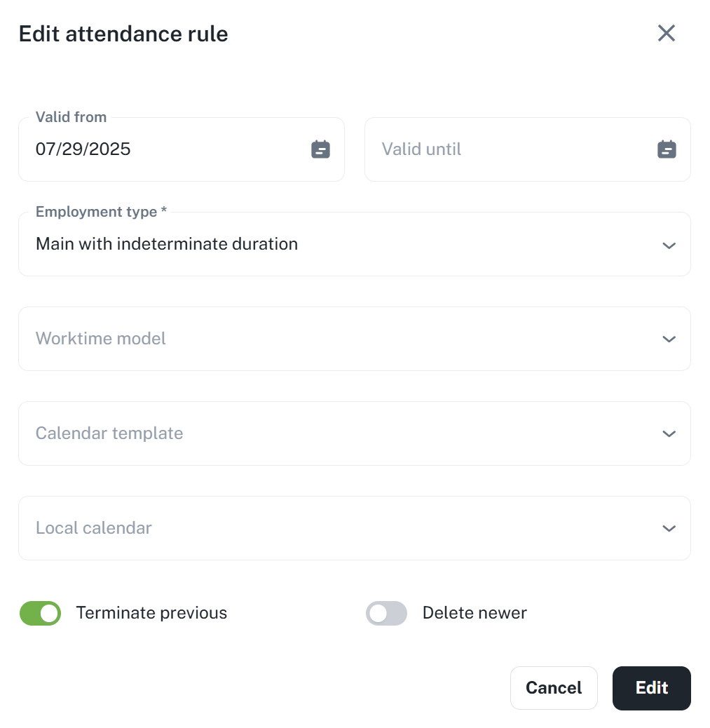Click the Worktime model chevron arrow
This screenshot has height=728, width=710.
coord(669,339)
